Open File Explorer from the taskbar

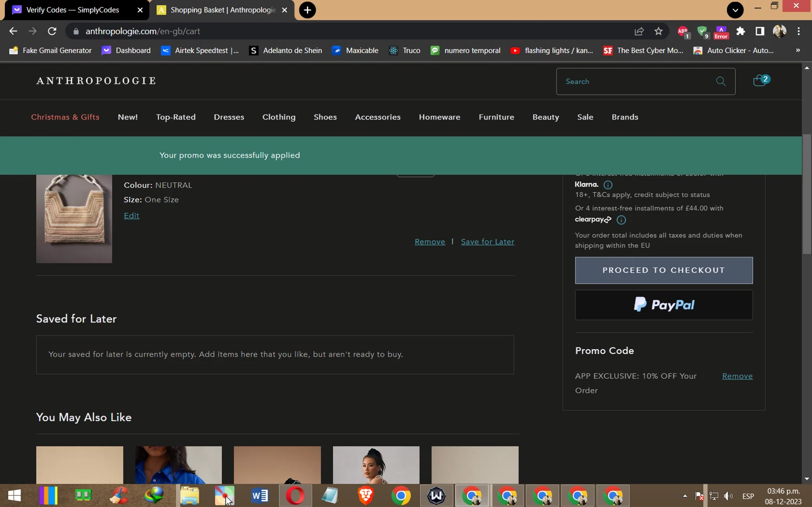189,496
